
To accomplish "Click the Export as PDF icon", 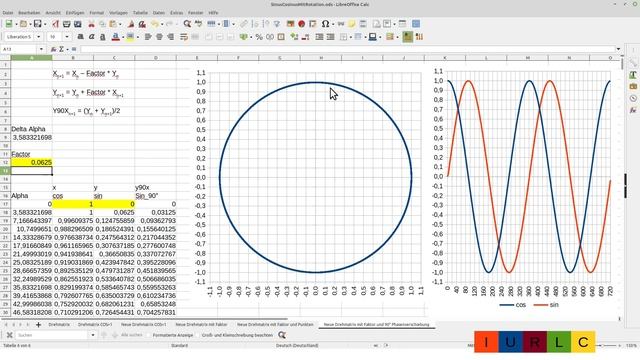I will tap(56, 24).
